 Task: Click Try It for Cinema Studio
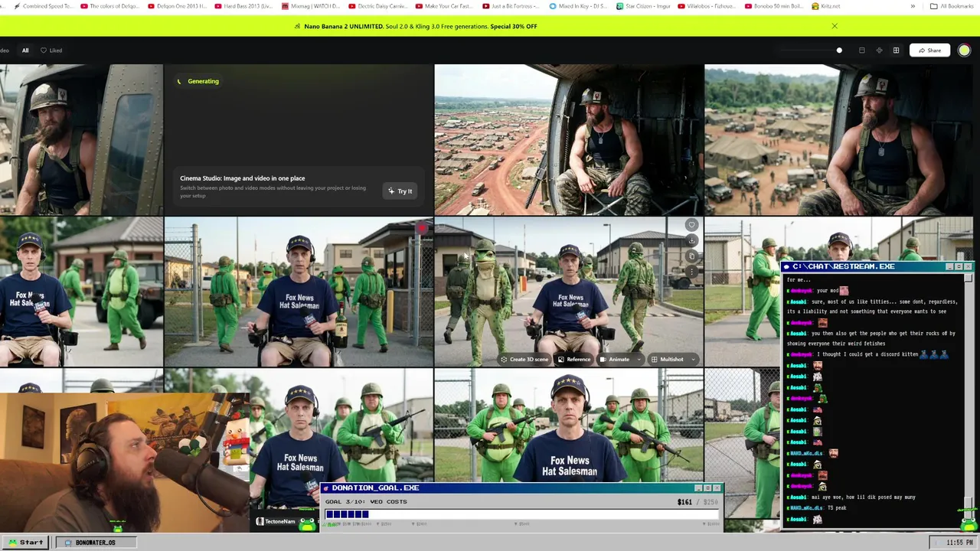(x=400, y=191)
